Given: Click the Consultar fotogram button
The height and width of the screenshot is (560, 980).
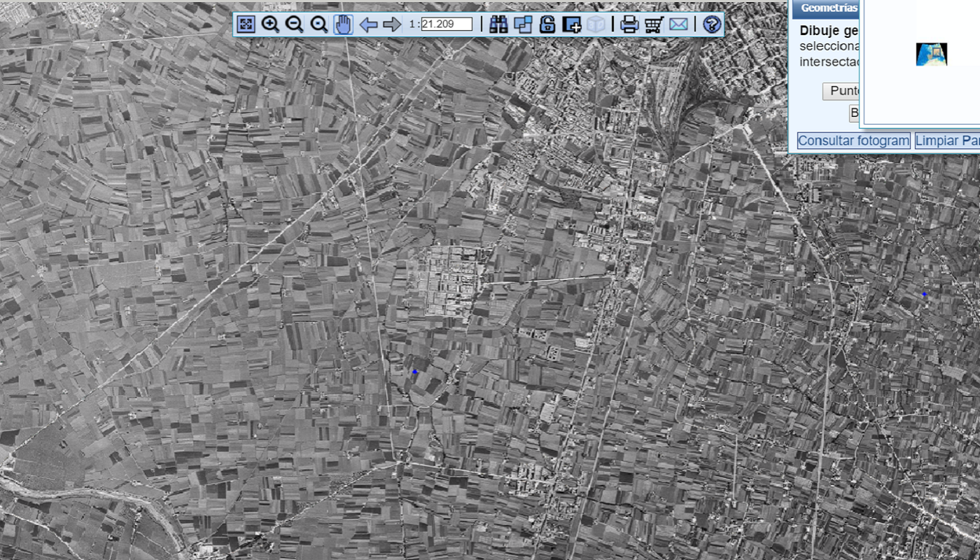Looking at the screenshot, I should coord(853,141).
